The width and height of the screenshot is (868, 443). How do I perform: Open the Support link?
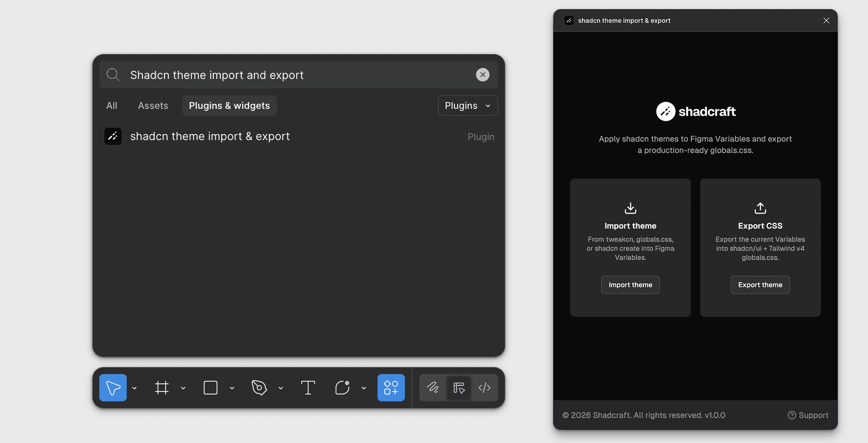[808, 415]
